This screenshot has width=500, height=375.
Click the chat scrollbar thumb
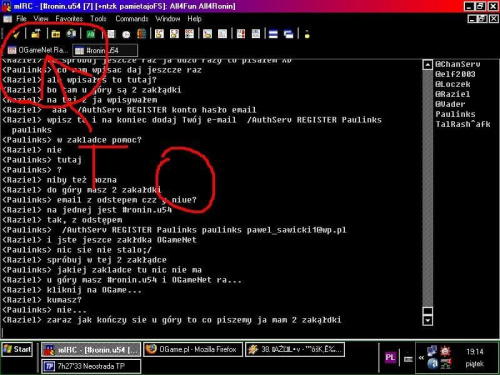[427, 311]
